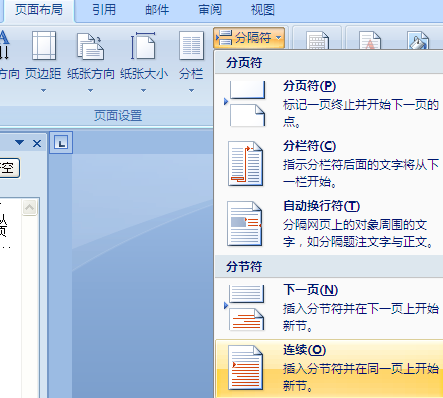Expand the 纸张大小 dropdown arrow
The width and height of the screenshot is (443, 398).
[x=143, y=91]
